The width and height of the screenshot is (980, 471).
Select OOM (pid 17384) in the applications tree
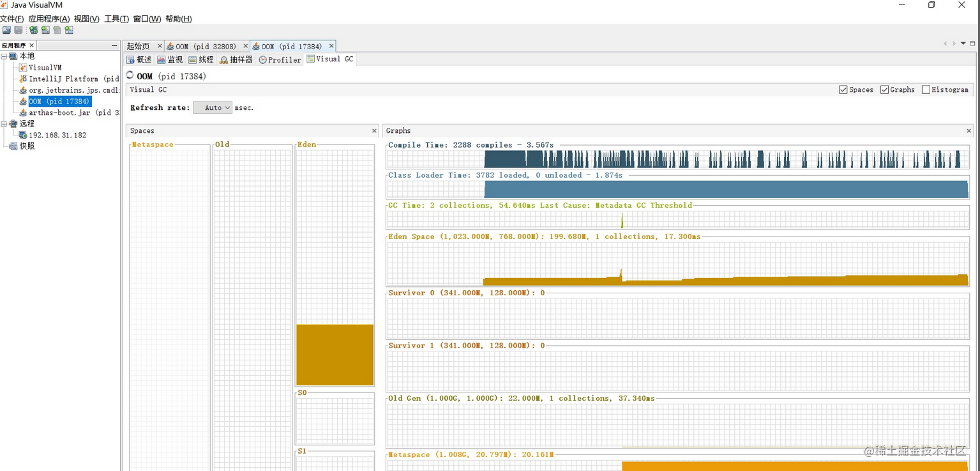(x=60, y=102)
